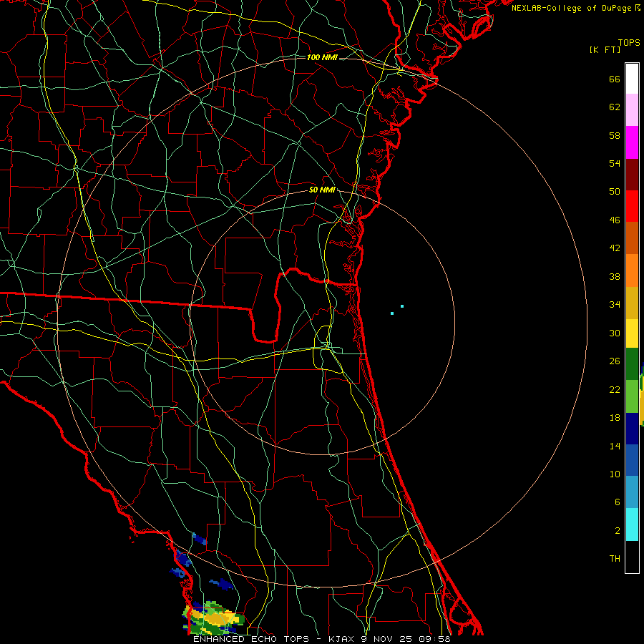Pick the light green legend swatch

tap(632, 396)
